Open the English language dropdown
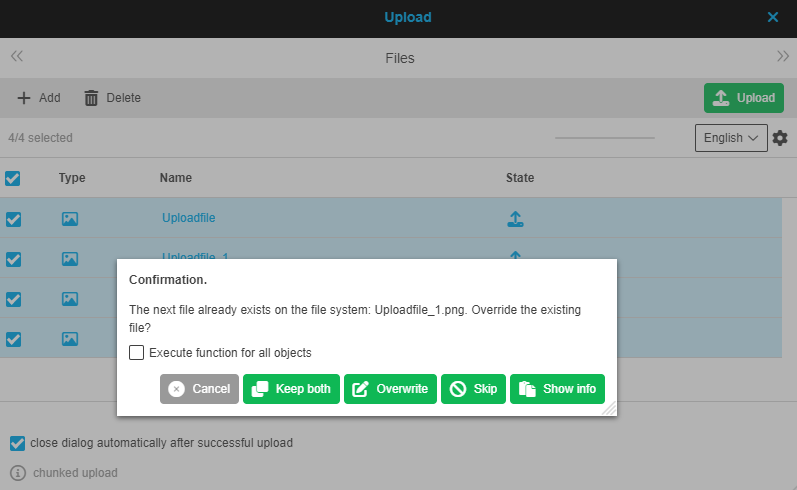 pos(731,138)
